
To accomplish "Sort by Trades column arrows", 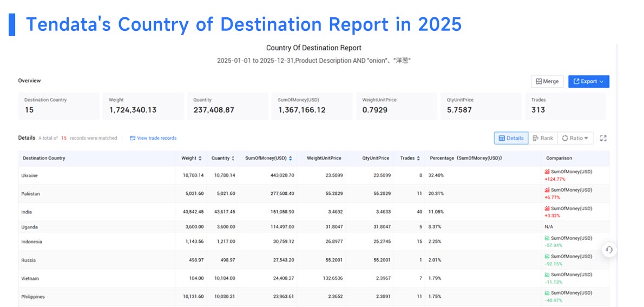I will click(x=418, y=158).
